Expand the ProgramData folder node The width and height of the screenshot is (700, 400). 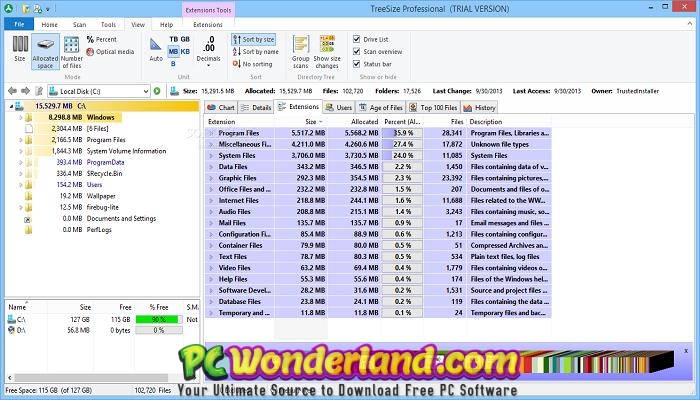(x=21, y=162)
